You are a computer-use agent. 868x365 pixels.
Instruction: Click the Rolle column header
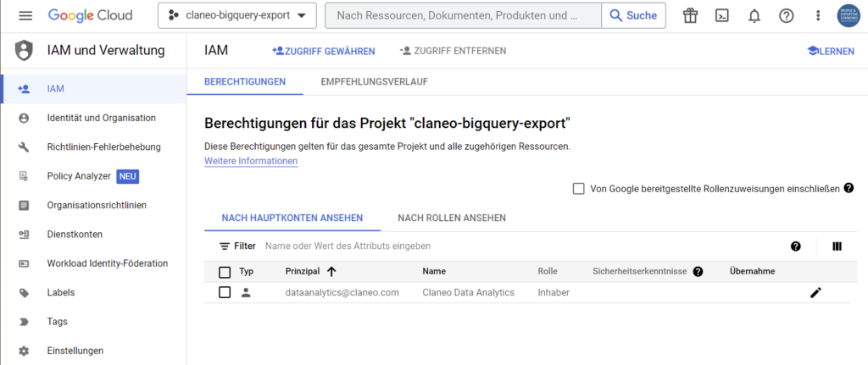pos(548,272)
